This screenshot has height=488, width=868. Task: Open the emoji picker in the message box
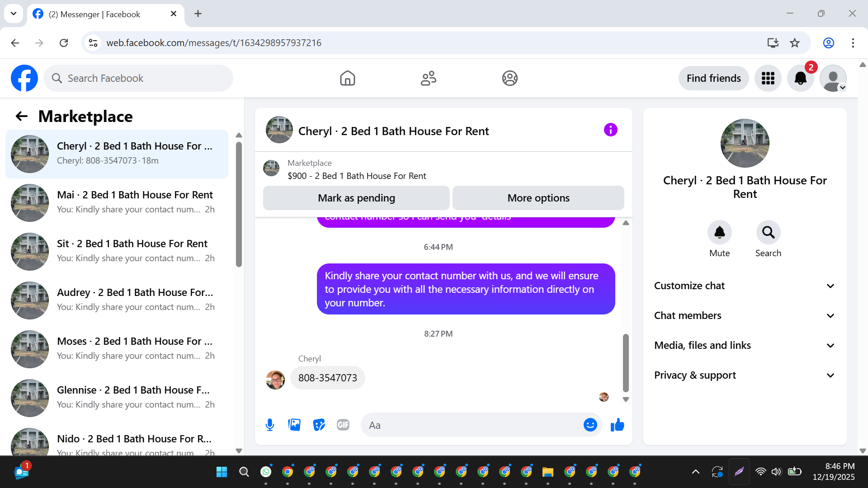pyautogui.click(x=590, y=425)
